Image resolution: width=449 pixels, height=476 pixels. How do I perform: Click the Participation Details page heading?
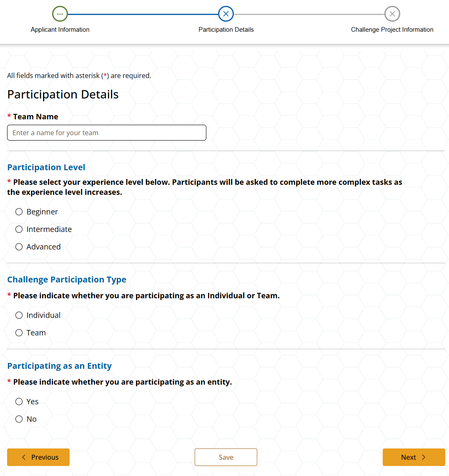(63, 95)
